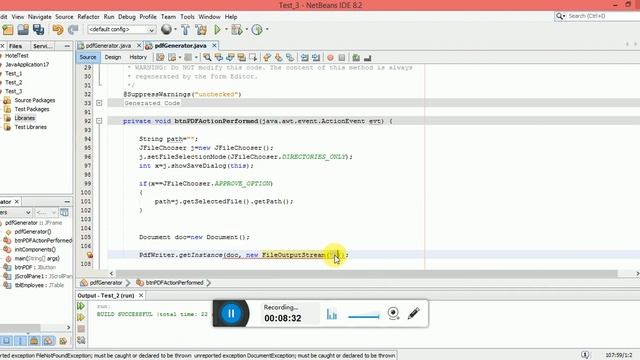Screen dimensions: 640x360
Task: Click the Find Previous Occurrence icon
Action: [219, 58]
